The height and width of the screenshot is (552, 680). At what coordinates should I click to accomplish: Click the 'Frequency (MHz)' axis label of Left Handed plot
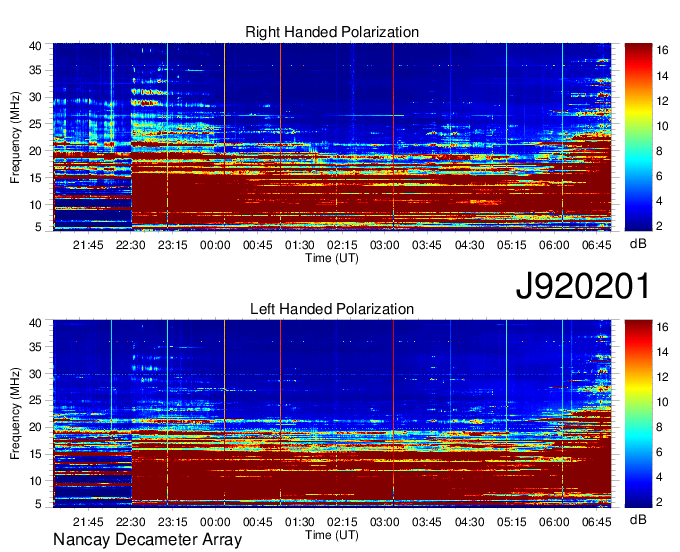pyautogui.click(x=15, y=414)
